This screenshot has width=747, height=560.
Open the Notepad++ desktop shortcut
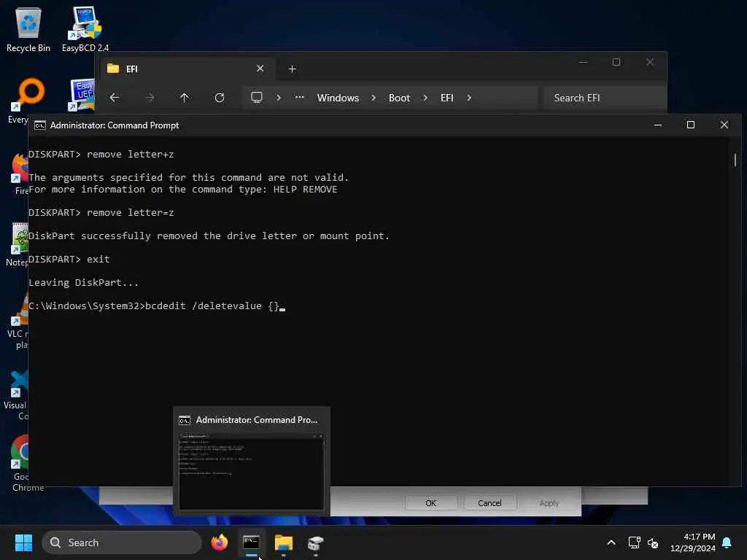[x=18, y=244]
